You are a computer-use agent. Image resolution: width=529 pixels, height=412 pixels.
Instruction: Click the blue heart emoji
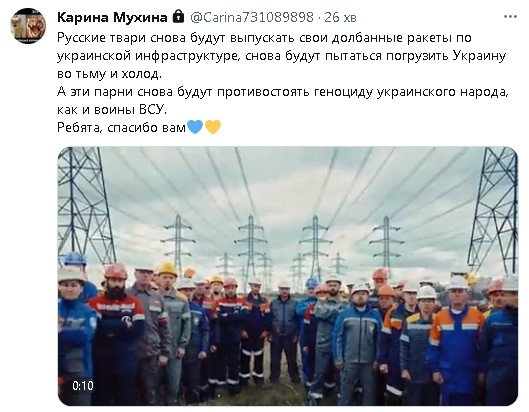(x=195, y=127)
